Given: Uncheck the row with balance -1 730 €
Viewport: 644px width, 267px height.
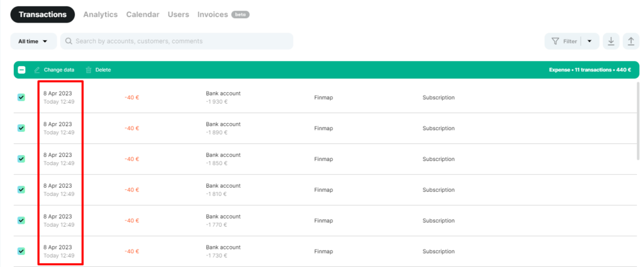Looking at the screenshot, I should pyautogui.click(x=21, y=251).
